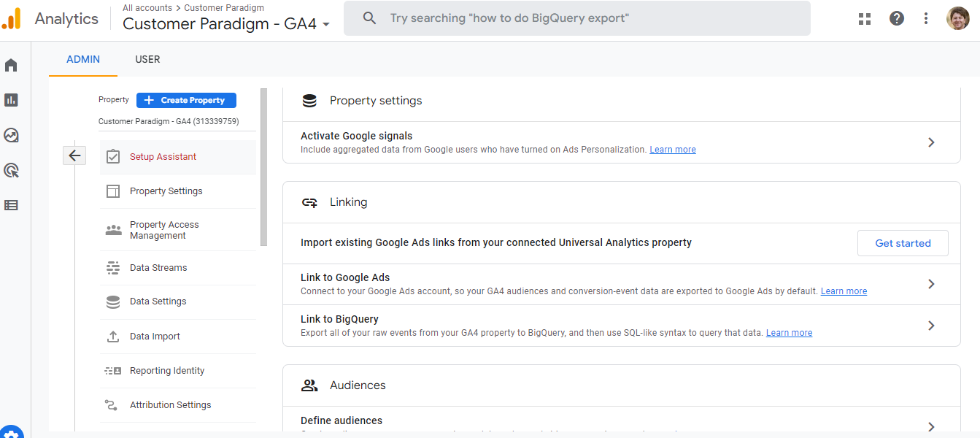Collapse the admin navigation panel
This screenshot has height=438, width=980.
click(74, 155)
